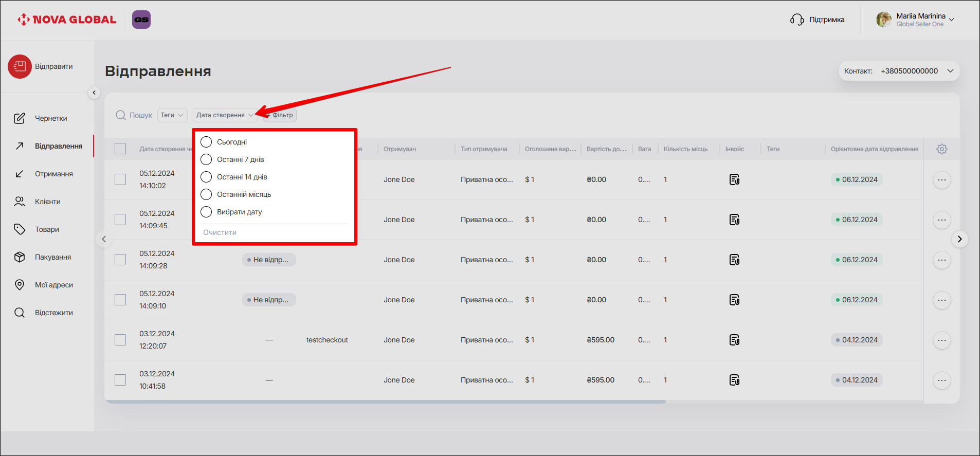The width and height of the screenshot is (980, 456).
Task: Open table column settings gear icon
Action: tap(941, 149)
